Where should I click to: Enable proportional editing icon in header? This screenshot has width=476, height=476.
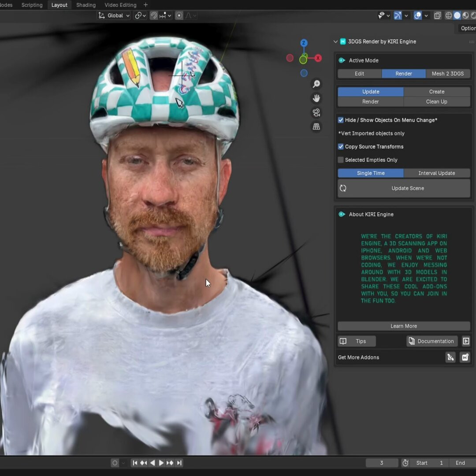179,15
